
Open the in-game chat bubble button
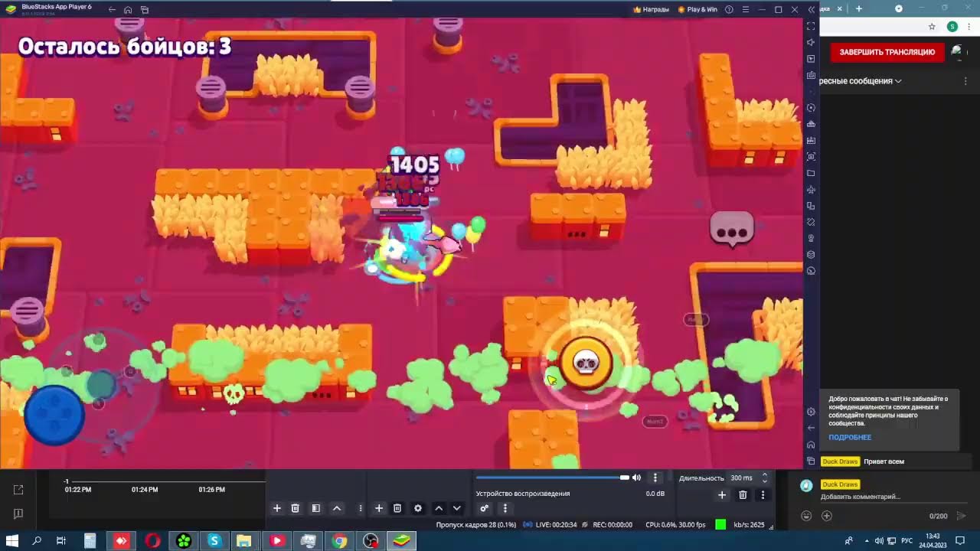(732, 230)
